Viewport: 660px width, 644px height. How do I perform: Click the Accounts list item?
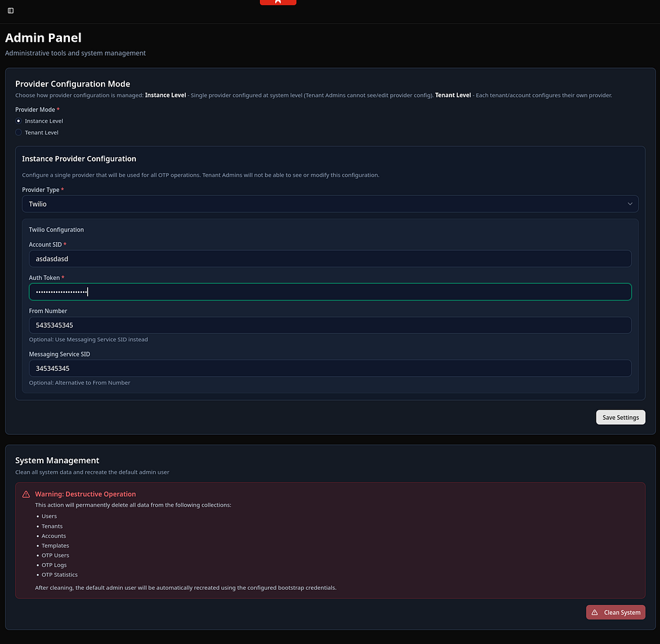[54, 536]
